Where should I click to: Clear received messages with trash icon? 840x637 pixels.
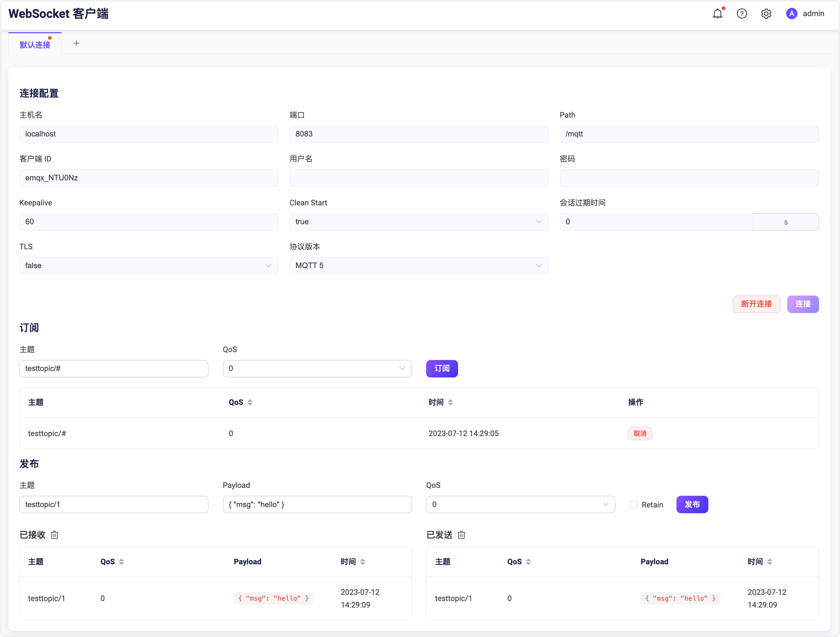pos(54,535)
